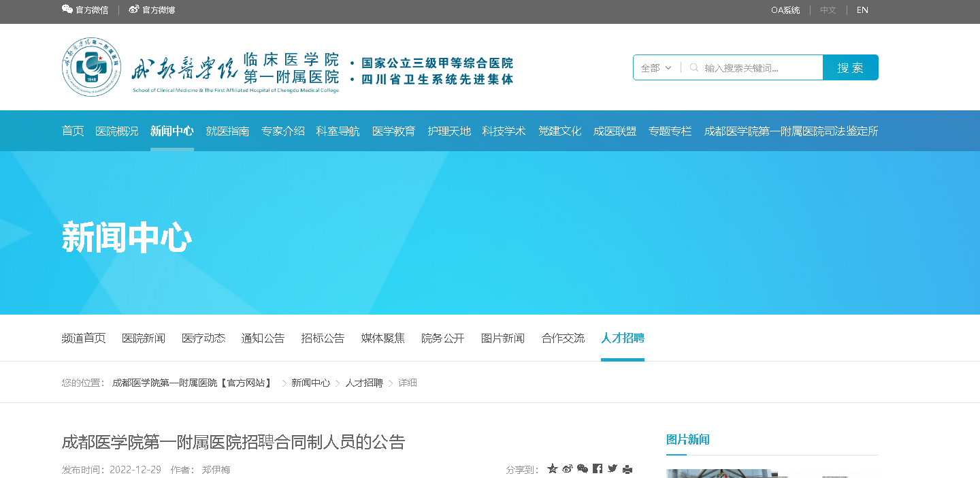The width and height of the screenshot is (980, 478).
Task: Share article to Facebook
Action: [598, 468]
